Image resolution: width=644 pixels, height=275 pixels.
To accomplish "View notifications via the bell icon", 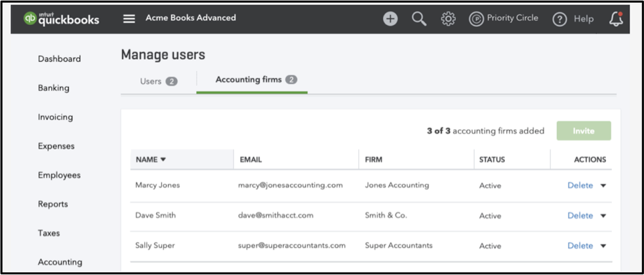I will pos(616,19).
